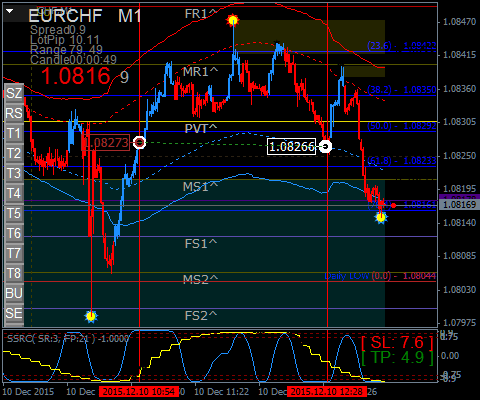Click the 2015.12.10 10:54 time marker
The image size is (480, 400).
pyautogui.click(x=138, y=391)
